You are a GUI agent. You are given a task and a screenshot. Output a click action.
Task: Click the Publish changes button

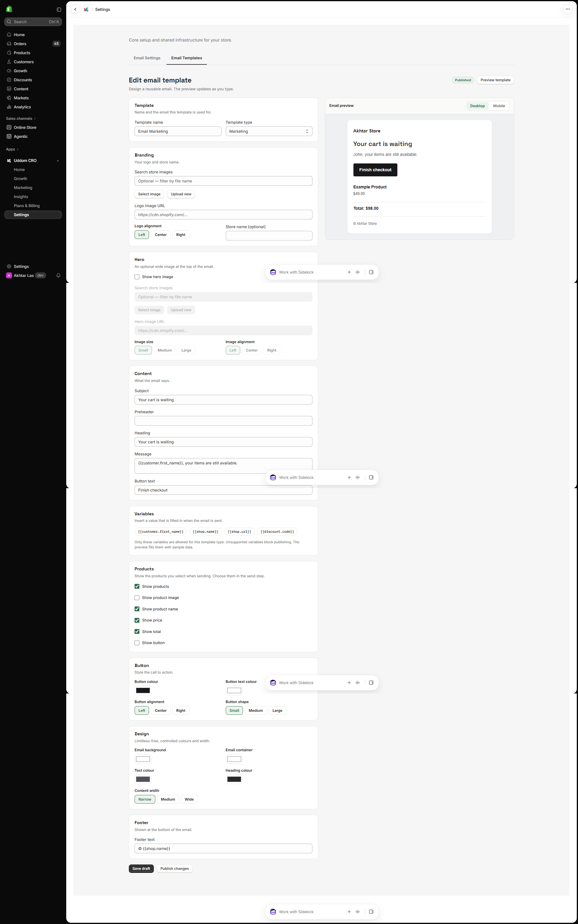point(174,869)
